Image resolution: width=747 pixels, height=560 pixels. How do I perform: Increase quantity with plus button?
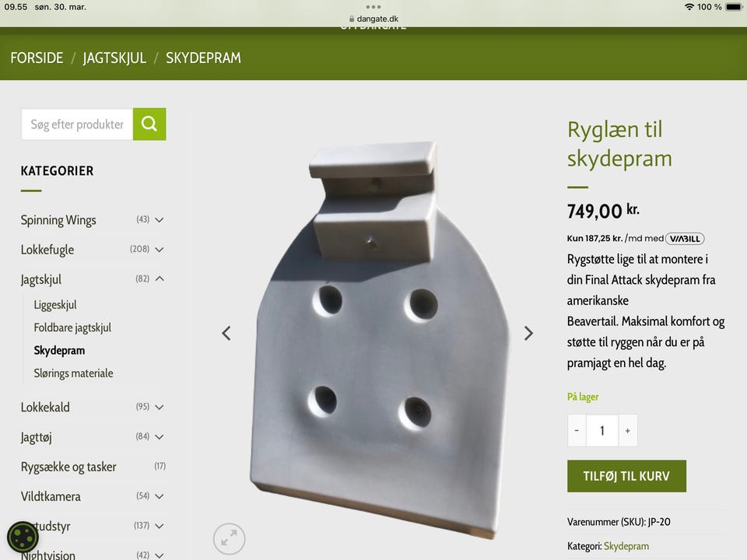pyautogui.click(x=628, y=430)
